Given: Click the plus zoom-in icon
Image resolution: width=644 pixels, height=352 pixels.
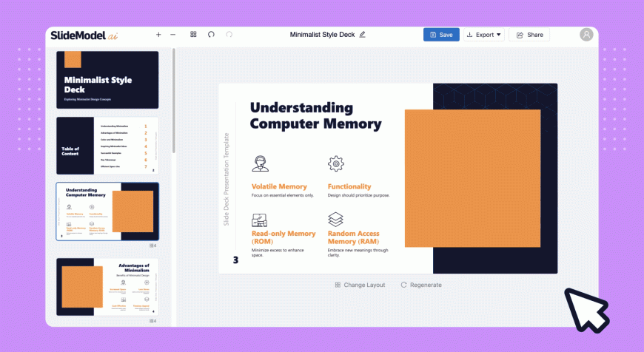Looking at the screenshot, I should coord(158,35).
